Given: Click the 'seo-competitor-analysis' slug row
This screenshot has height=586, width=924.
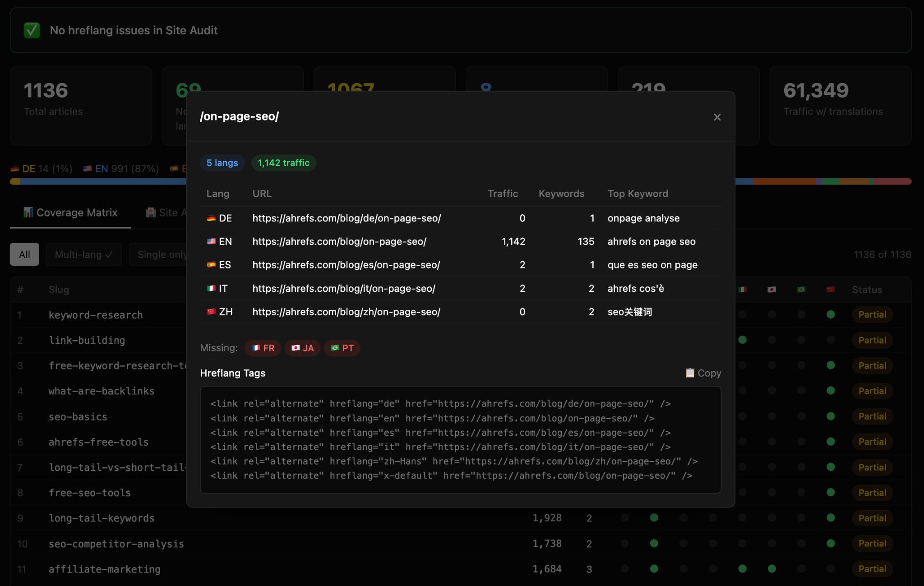Looking at the screenshot, I should [x=116, y=544].
